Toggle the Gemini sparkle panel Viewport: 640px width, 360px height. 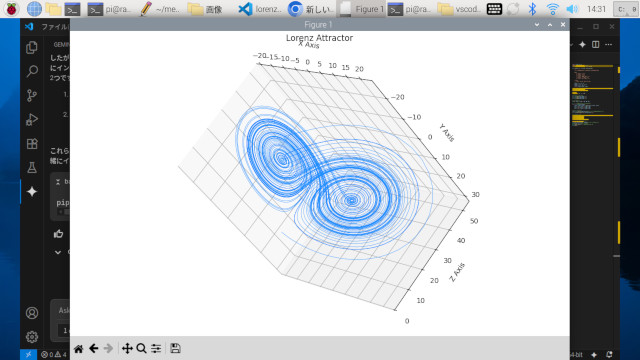32,191
